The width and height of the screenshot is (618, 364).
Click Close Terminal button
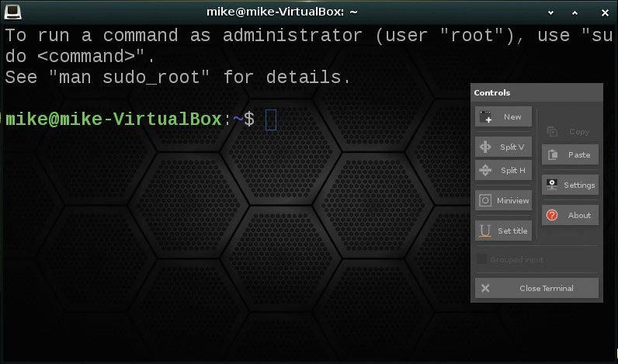[536, 288]
